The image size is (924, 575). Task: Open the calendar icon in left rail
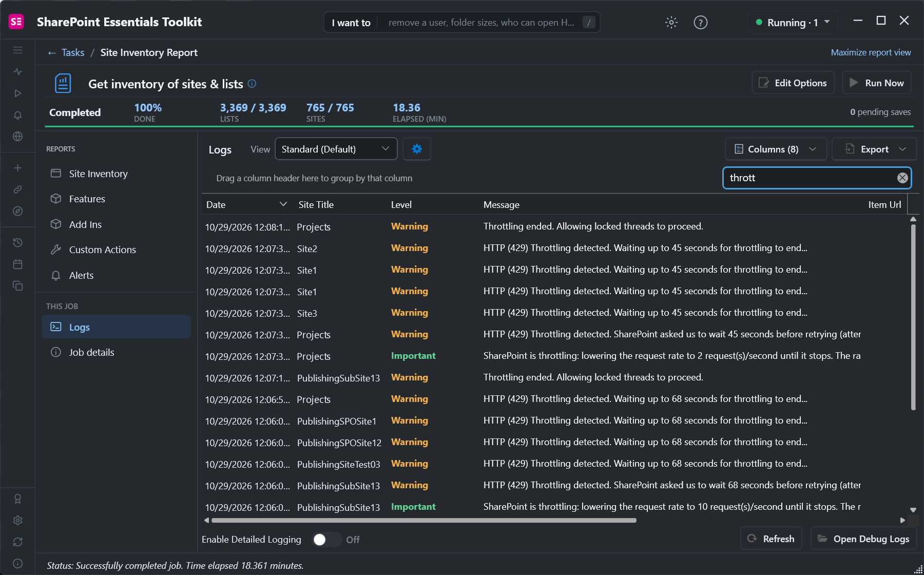coord(17,264)
